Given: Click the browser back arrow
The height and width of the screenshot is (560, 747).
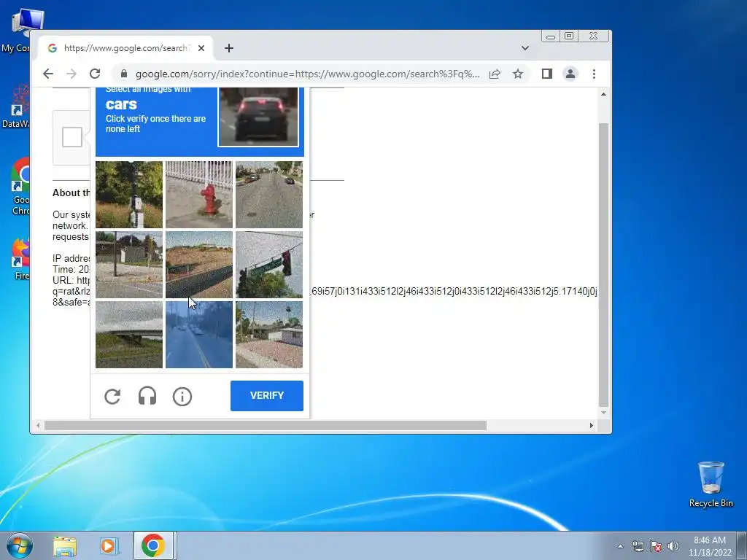Looking at the screenshot, I should pos(47,74).
